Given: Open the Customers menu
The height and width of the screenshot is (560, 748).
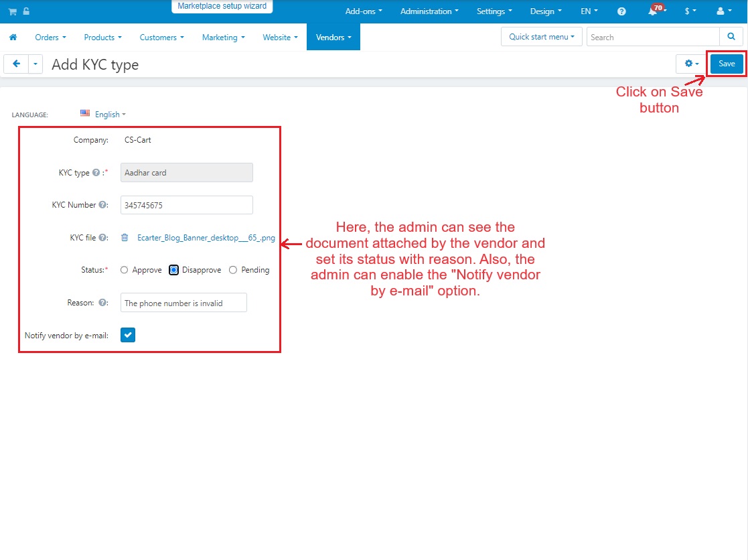Looking at the screenshot, I should click(x=161, y=38).
